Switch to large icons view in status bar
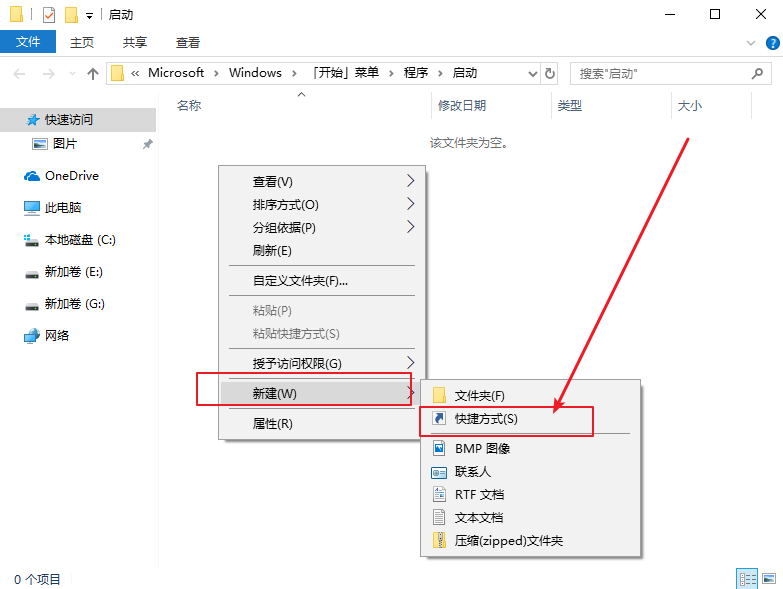Viewport: 783px width, 589px height. point(768,578)
